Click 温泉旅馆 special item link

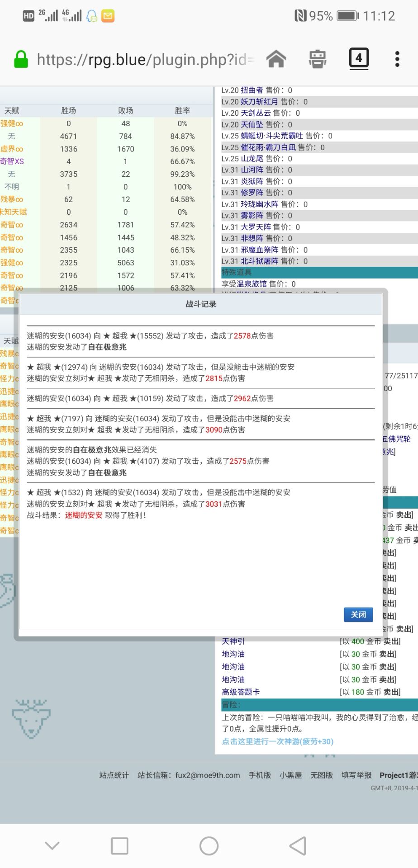(252, 284)
